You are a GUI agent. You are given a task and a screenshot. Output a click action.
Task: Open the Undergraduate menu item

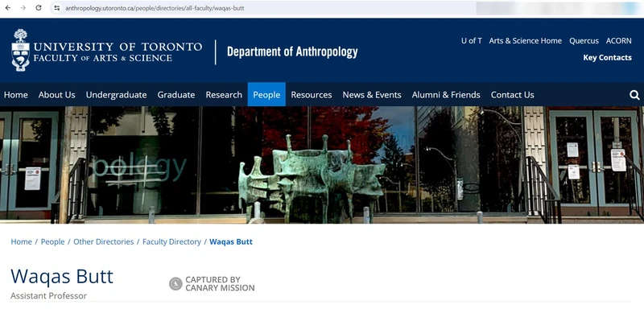pos(116,95)
